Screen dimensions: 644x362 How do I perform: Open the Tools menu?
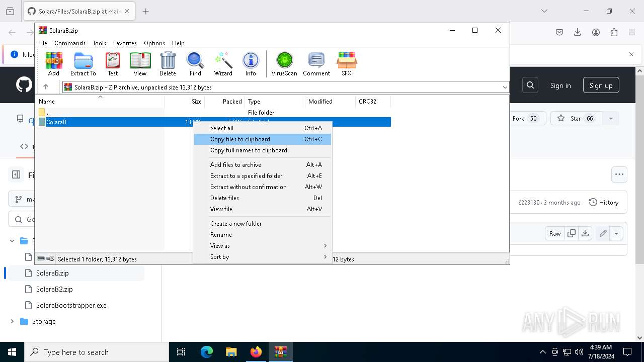click(x=99, y=43)
